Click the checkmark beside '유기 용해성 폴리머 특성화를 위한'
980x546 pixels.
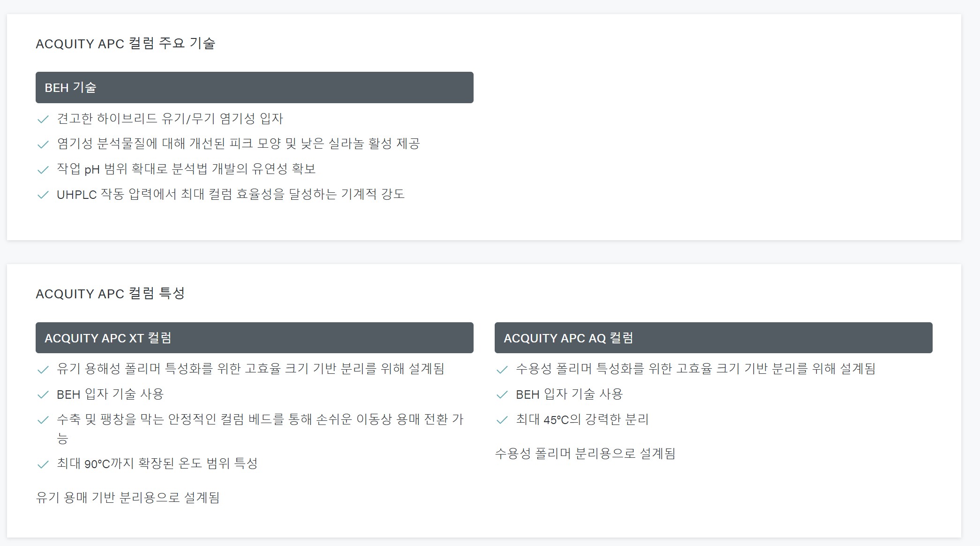click(x=43, y=370)
